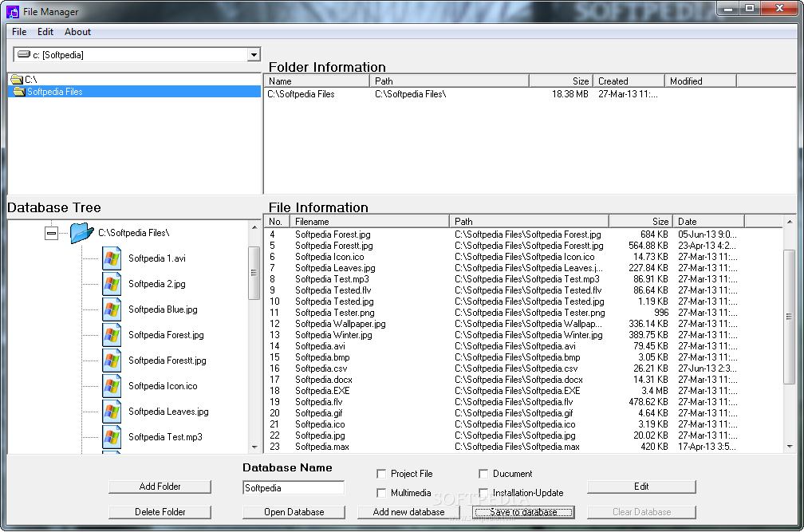Open the File menu
This screenshot has width=804, height=532.
click(19, 32)
